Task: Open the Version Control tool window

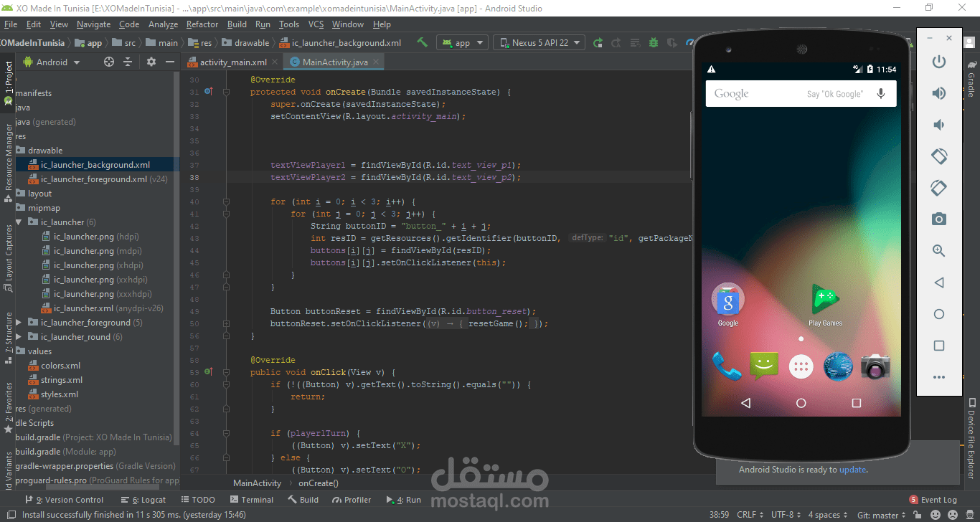Action: point(65,500)
